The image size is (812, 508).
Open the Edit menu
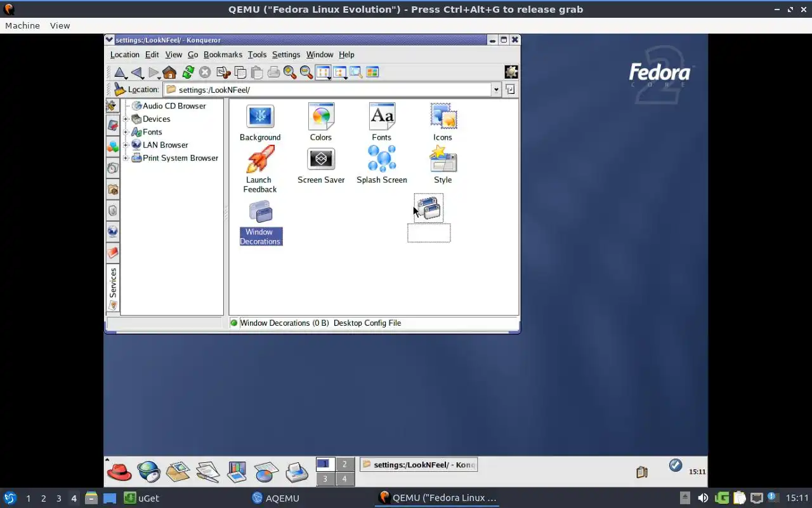[x=152, y=55]
